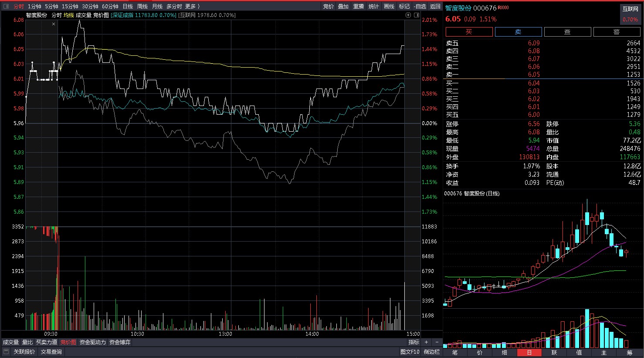Toggle the side panel icon above the chart
The width and height of the screenshot is (644, 358).
pos(416,15)
